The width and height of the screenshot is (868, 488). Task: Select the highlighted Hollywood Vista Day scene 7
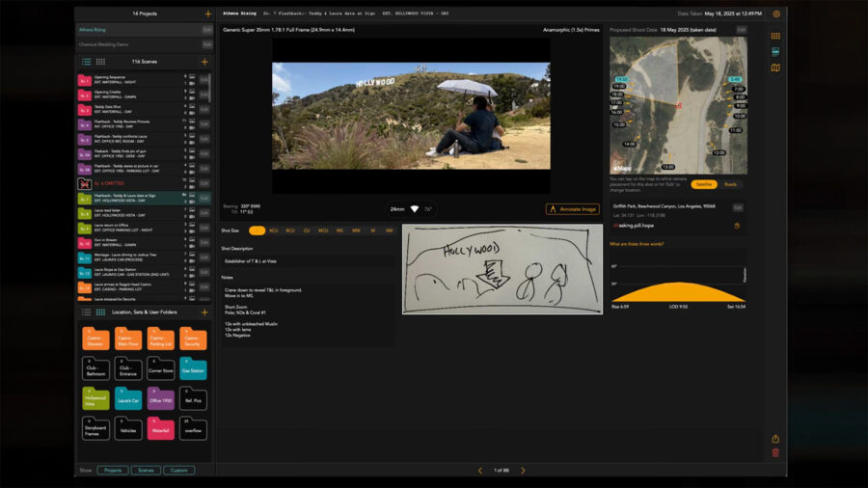point(144,198)
